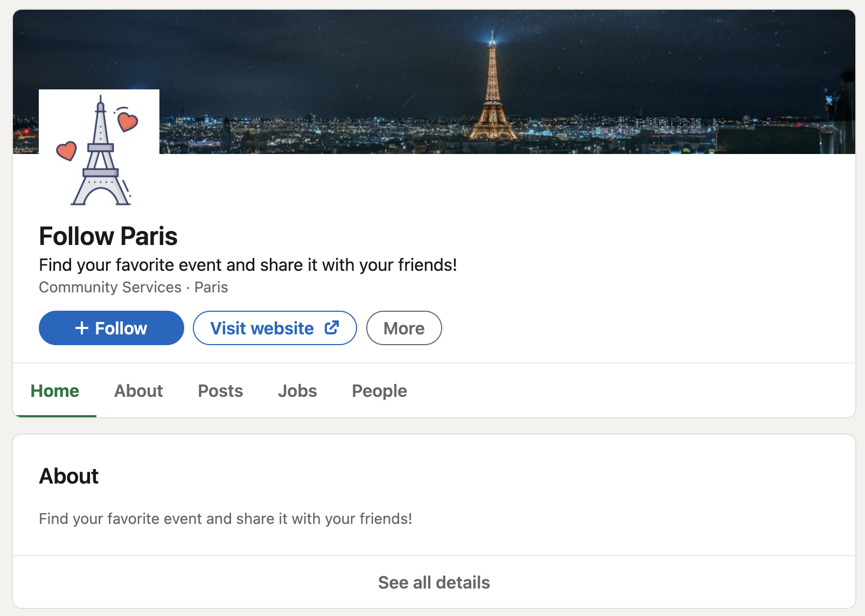Follow the Follow Paris page

coord(111,328)
